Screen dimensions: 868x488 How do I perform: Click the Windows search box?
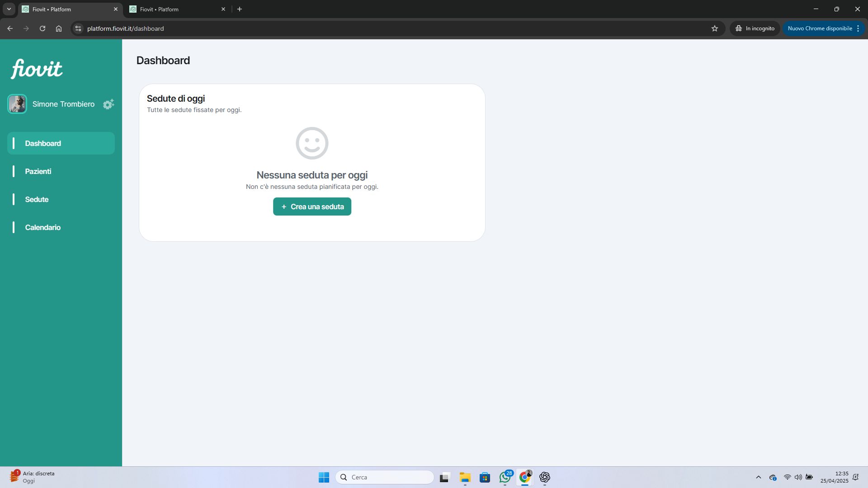pos(384,477)
